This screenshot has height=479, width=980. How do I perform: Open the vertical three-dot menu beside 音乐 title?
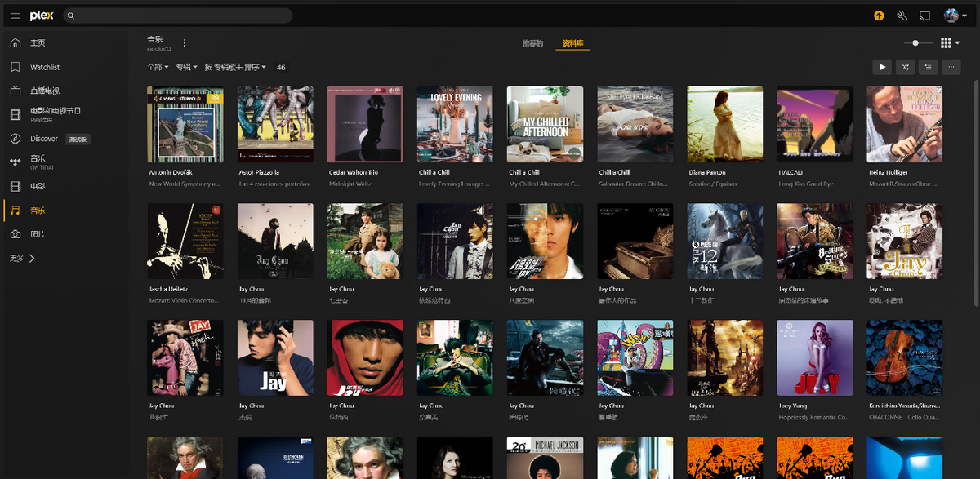tap(185, 43)
